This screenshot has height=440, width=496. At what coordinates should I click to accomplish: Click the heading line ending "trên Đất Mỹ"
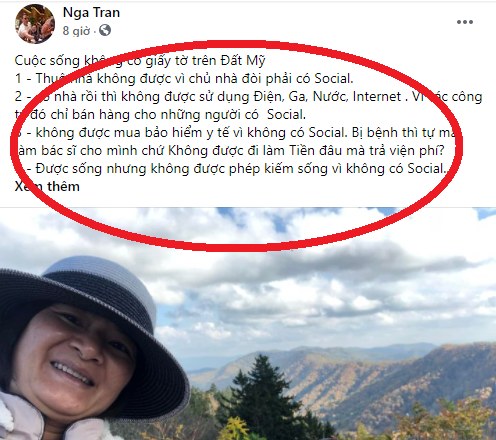click(140, 61)
